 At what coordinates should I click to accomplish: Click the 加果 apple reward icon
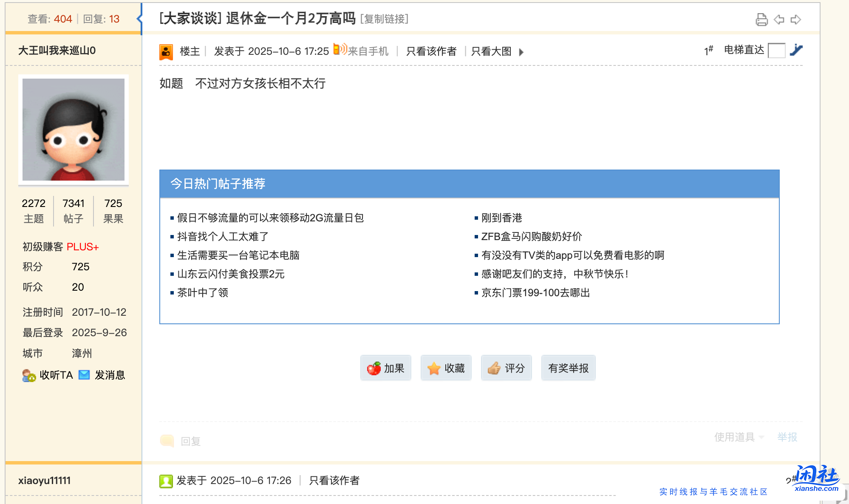375,368
